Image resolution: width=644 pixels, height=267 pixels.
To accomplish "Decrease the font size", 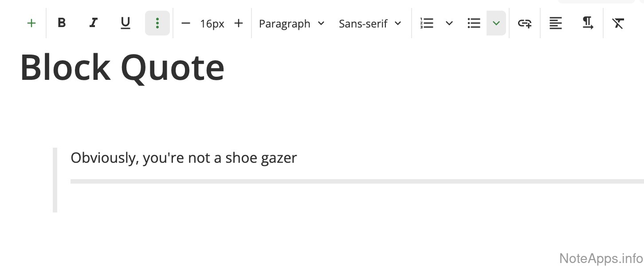I will (186, 23).
